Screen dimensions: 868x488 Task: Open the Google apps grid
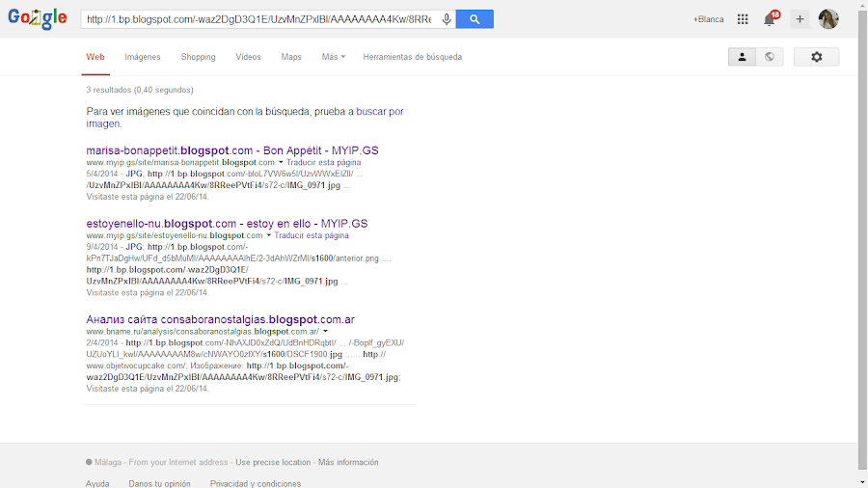click(743, 19)
